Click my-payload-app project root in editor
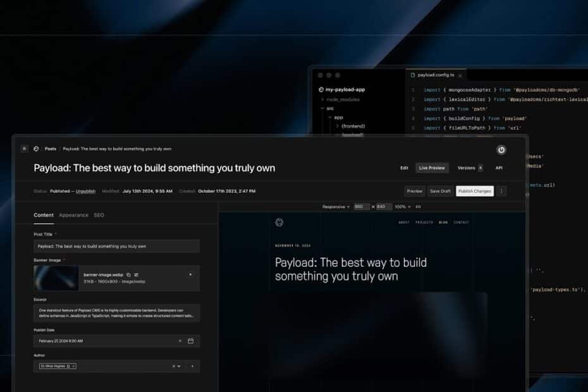This screenshot has height=392, width=588. 341,90
